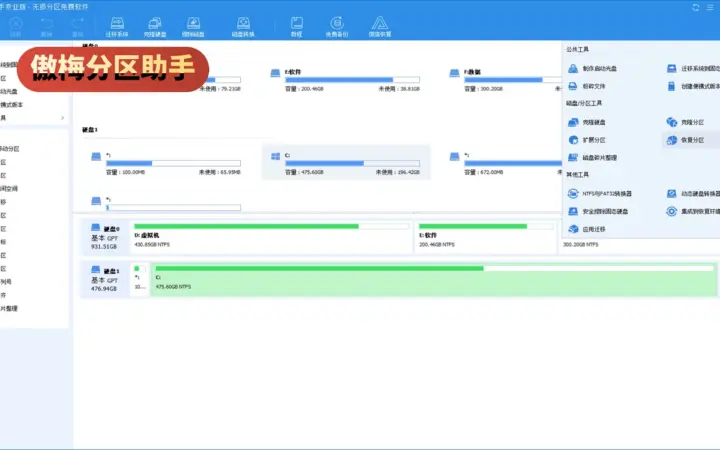Select the small *: block before C: on 硬盘1
Viewport: 720px width, 450px height.
[x=140, y=279]
